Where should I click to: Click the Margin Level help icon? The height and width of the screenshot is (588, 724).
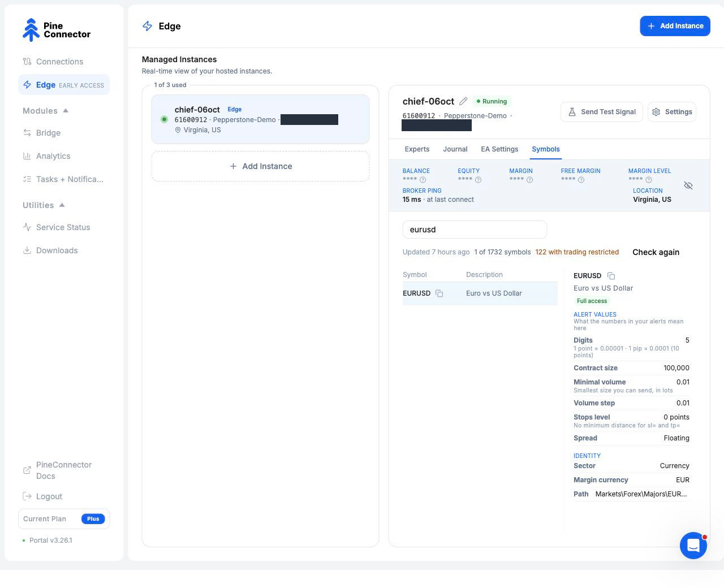[x=649, y=180]
